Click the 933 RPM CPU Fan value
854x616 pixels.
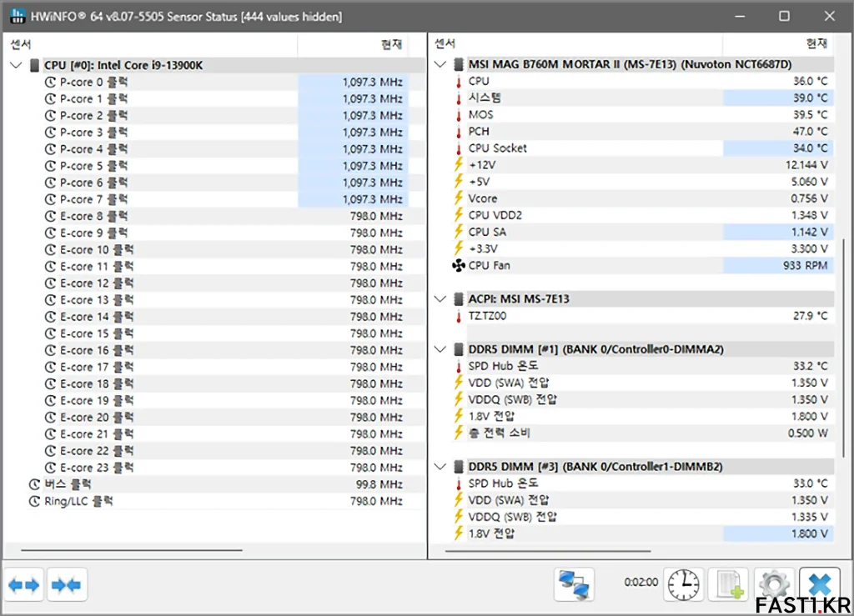805,266
